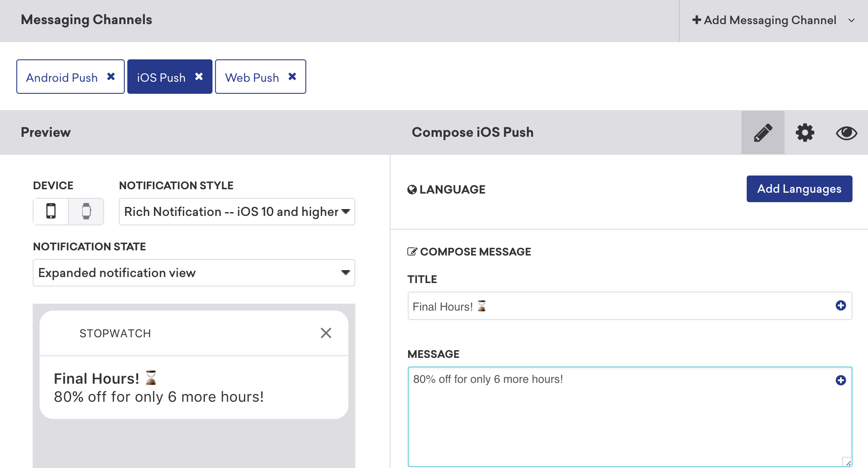Dismiss the Stopwatch notification preview
Viewport: 868px width, 468px height.
(x=326, y=333)
